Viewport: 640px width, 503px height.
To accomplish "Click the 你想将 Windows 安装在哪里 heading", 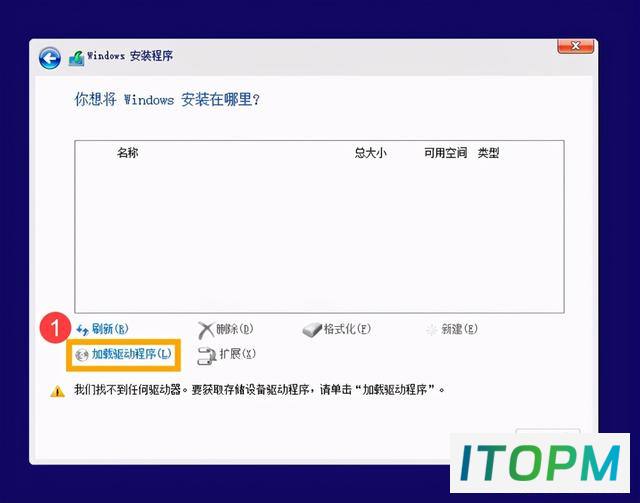I will 167,99.
